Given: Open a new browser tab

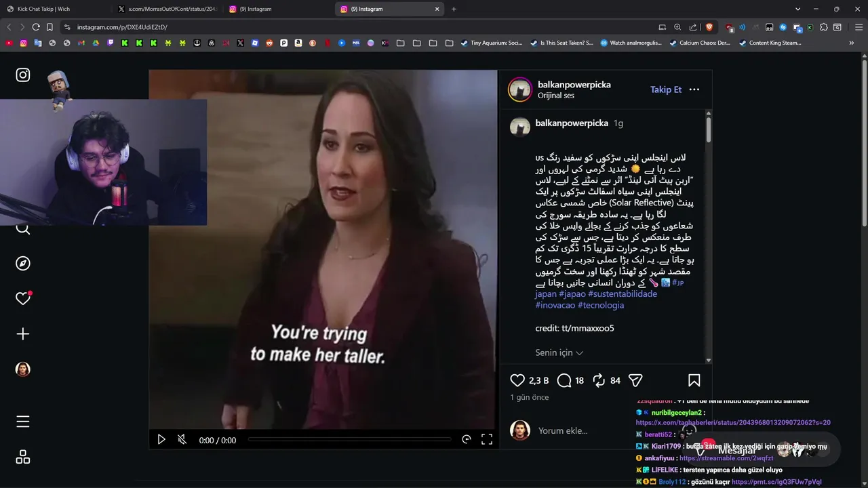Looking at the screenshot, I should point(454,9).
